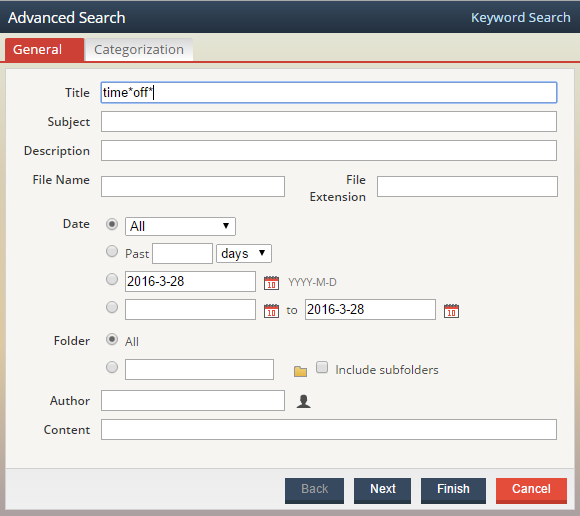This screenshot has width=580, height=516.
Task: Click the Advanced Search title text
Action: (x=67, y=18)
